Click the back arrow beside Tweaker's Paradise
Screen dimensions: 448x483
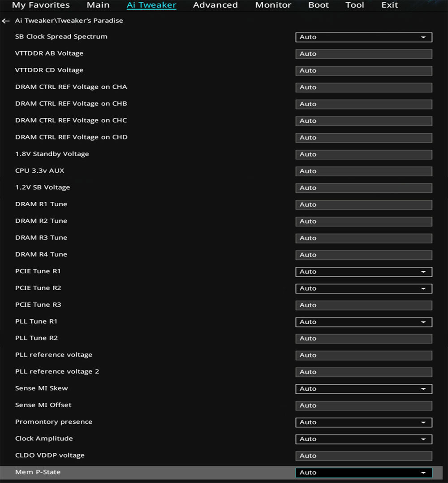5,21
